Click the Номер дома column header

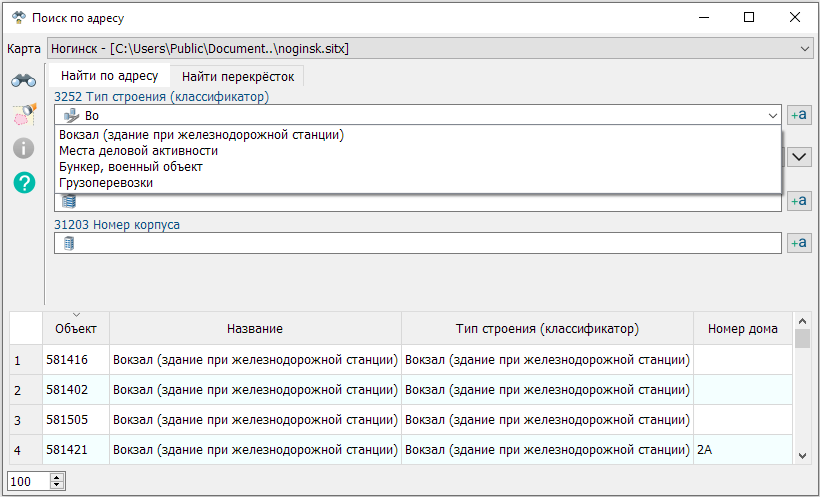(742, 329)
